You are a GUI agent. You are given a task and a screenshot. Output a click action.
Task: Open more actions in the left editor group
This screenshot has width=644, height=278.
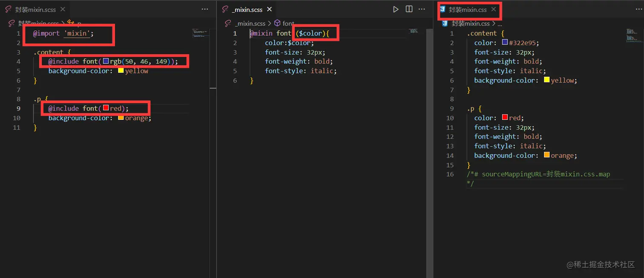[205, 9]
